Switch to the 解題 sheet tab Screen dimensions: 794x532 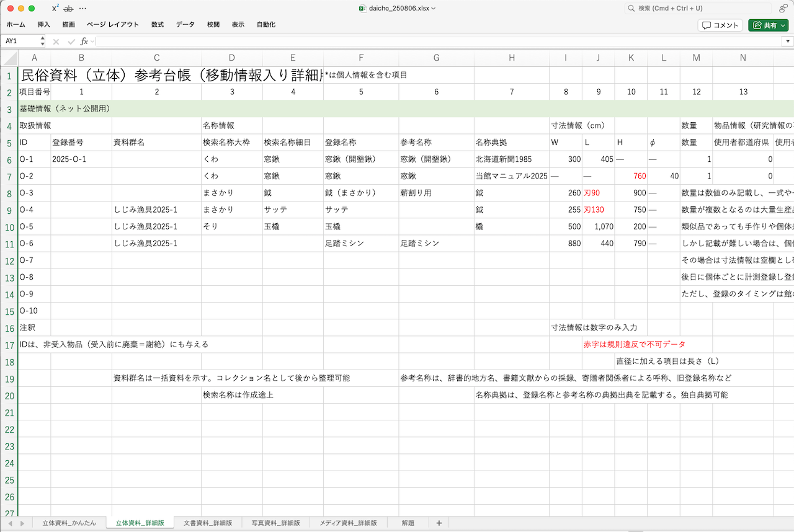coord(408,523)
